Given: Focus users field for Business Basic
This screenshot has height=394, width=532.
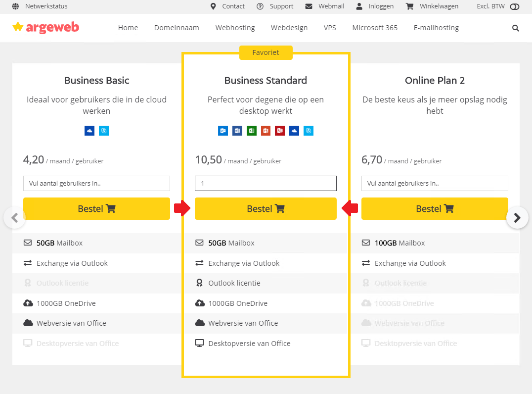Looking at the screenshot, I should 97,184.
